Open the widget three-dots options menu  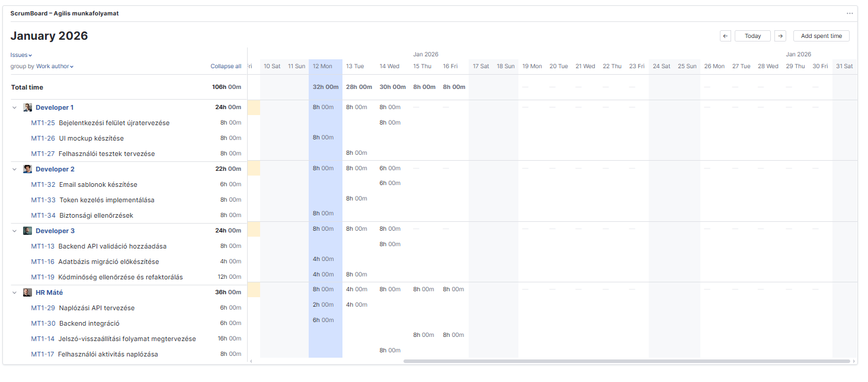pyautogui.click(x=850, y=13)
